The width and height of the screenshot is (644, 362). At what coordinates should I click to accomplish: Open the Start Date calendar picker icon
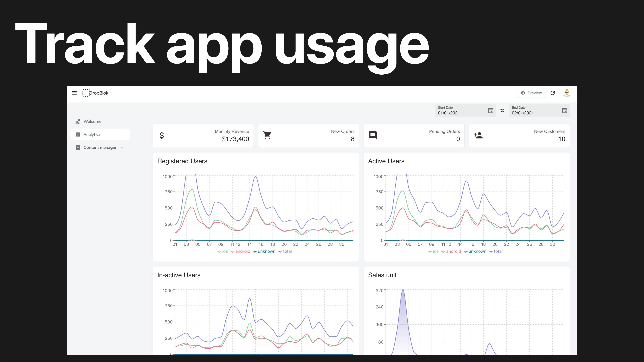pos(491,110)
